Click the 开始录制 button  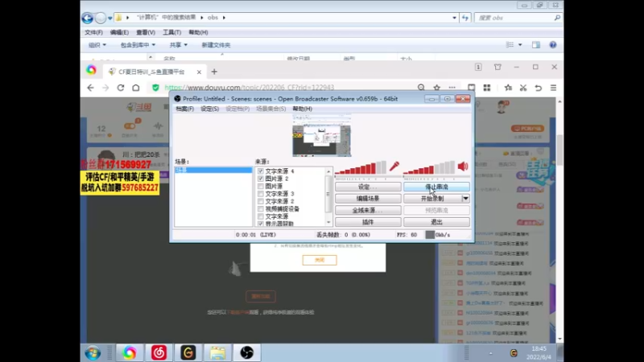(x=432, y=198)
